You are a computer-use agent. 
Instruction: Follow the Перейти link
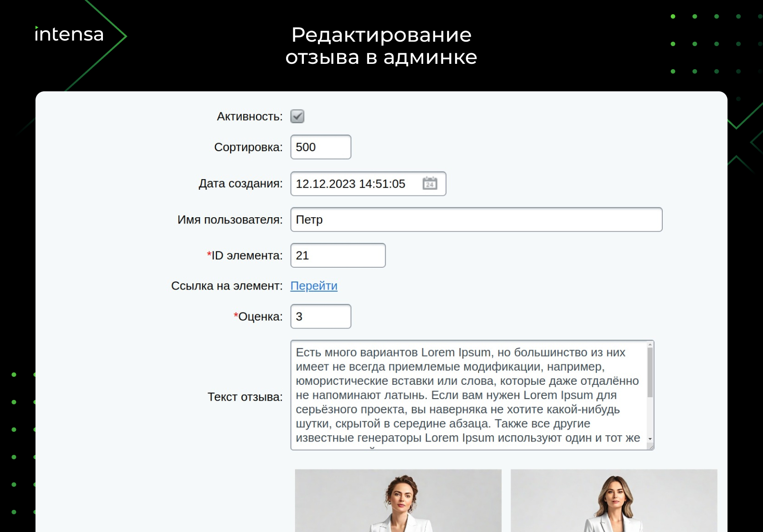[x=314, y=286]
